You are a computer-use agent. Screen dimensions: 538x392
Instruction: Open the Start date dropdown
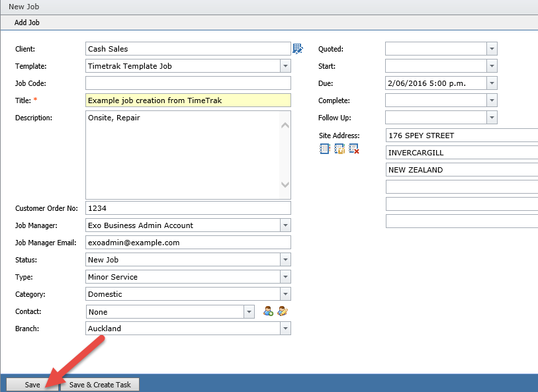(x=492, y=66)
